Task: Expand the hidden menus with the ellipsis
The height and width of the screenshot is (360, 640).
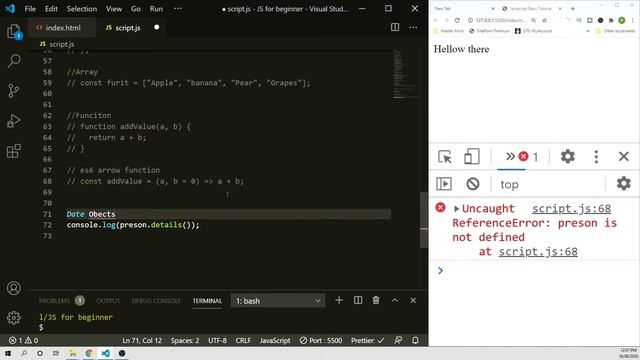Action: 178,9
